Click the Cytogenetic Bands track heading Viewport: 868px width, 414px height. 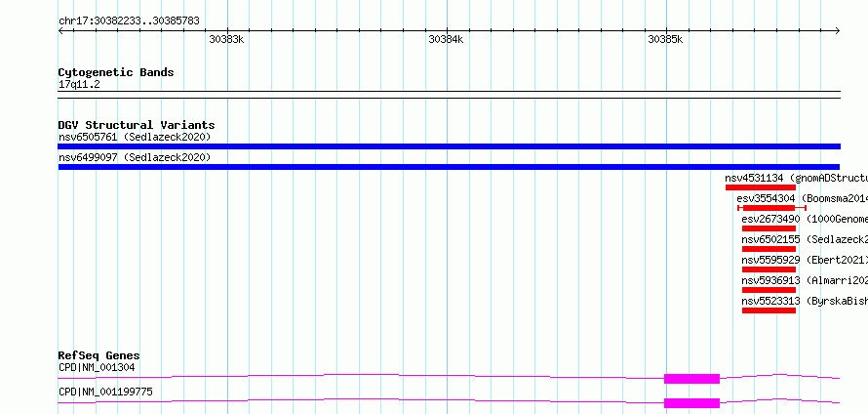[116, 72]
